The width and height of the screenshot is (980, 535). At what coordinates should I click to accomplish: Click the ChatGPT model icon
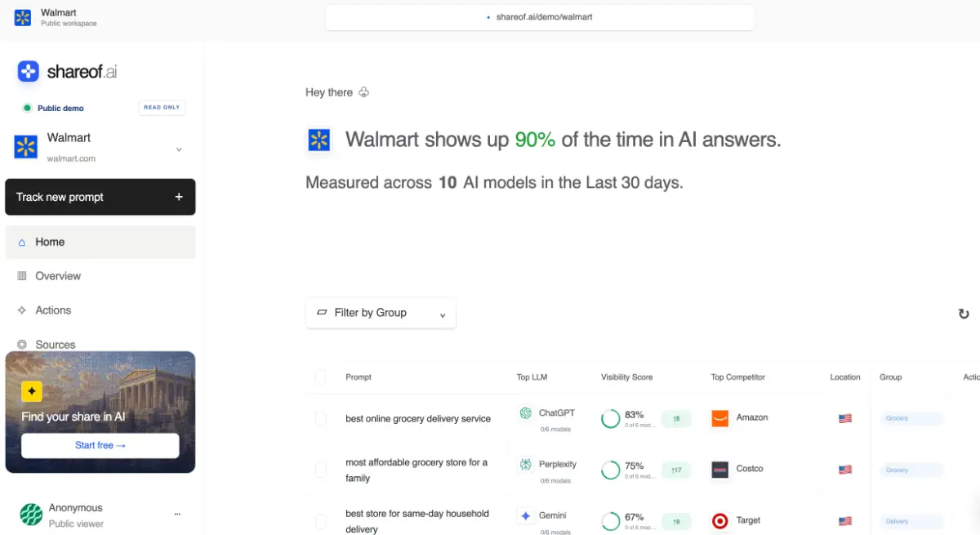tap(526, 413)
